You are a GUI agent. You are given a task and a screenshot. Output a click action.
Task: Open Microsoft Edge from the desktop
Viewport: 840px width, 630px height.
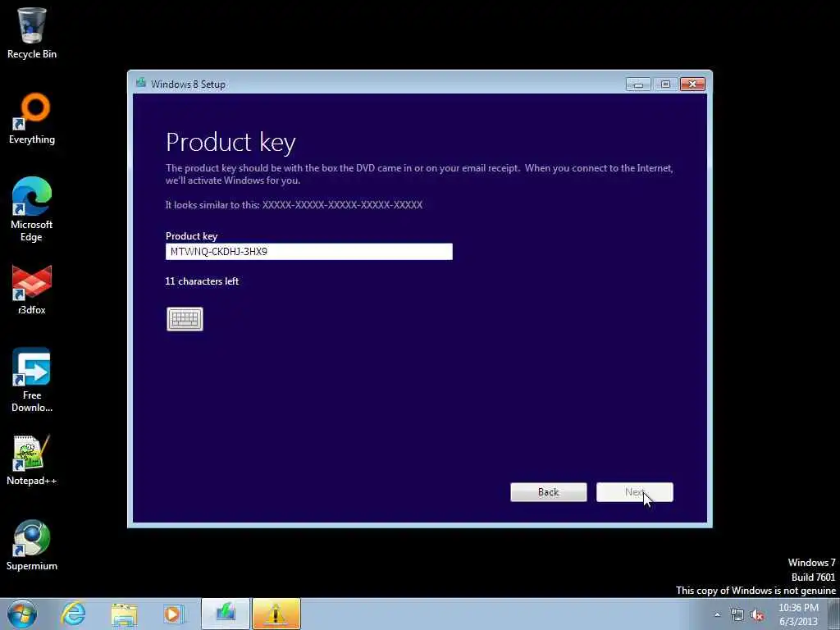click(x=32, y=209)
